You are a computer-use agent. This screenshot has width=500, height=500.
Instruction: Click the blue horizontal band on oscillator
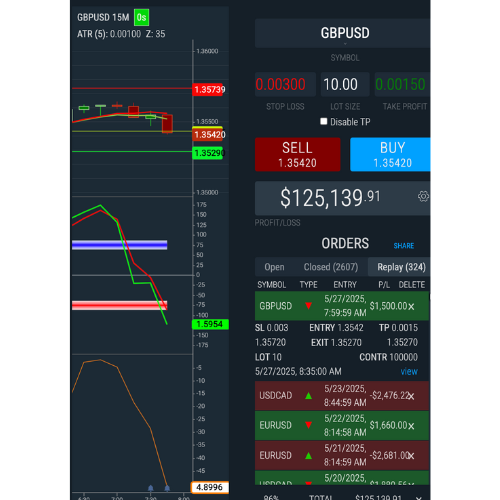coord(120,245)
